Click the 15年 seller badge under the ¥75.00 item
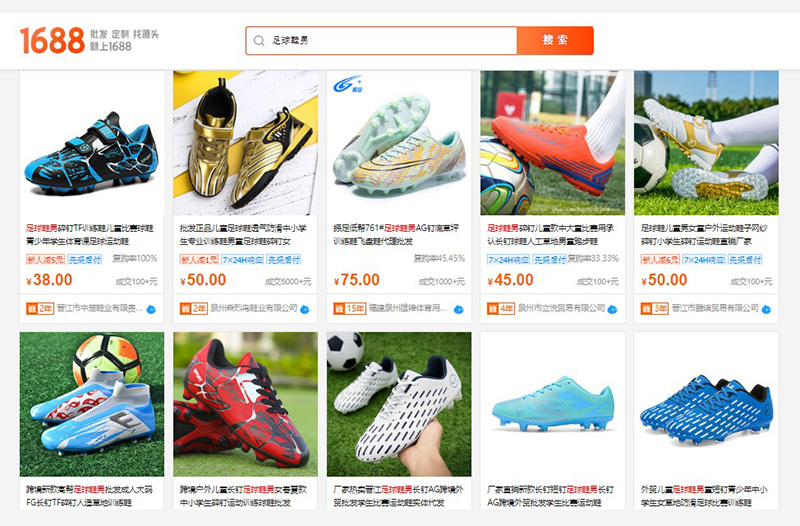Image resolution: width=800 pixels, height=526 pixels. coord(349,309)
